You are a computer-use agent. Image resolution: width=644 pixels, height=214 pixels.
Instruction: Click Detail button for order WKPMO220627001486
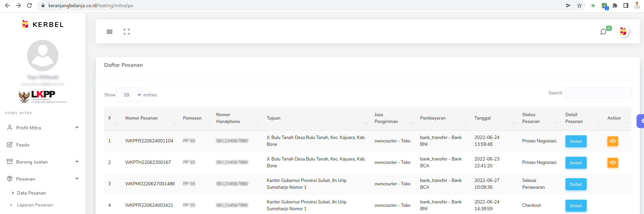click(576, 184)
